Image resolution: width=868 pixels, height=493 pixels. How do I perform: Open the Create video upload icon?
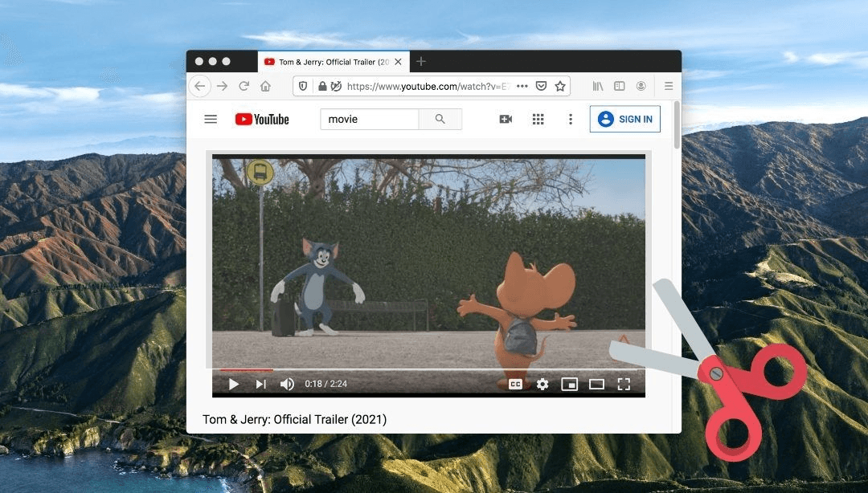505,119
